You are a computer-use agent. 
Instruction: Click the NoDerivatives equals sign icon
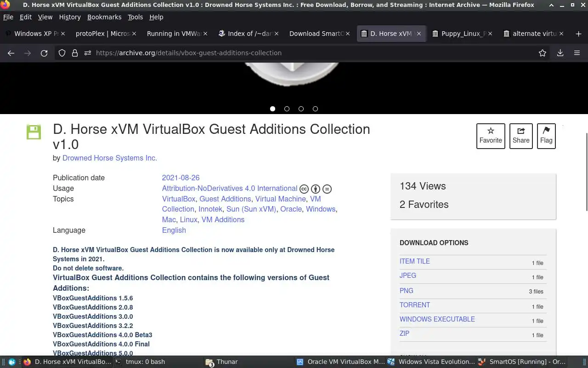coord(327,189)
